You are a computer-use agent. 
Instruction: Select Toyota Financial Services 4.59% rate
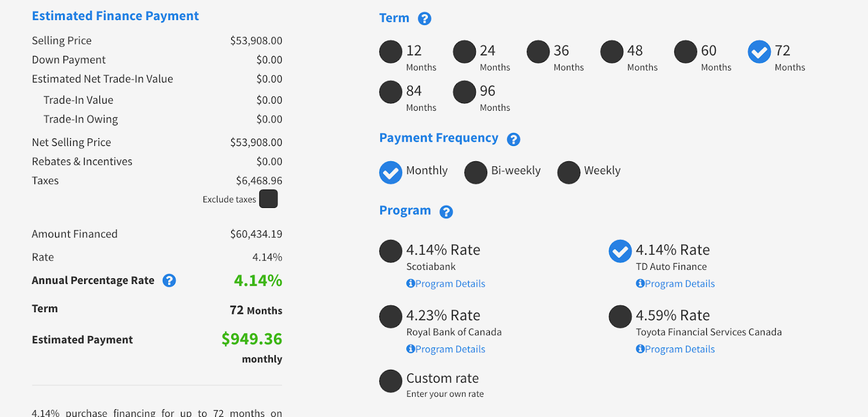coord(620,317)
